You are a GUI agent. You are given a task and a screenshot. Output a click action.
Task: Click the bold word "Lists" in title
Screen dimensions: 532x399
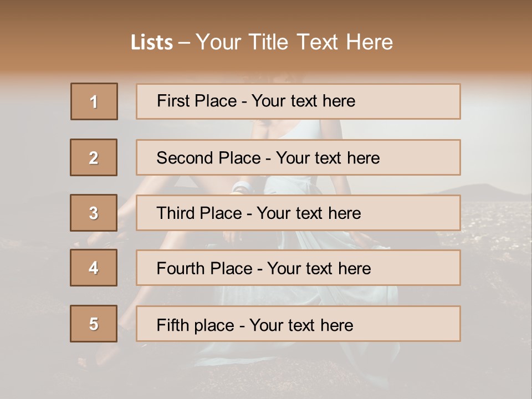point(152,42)
